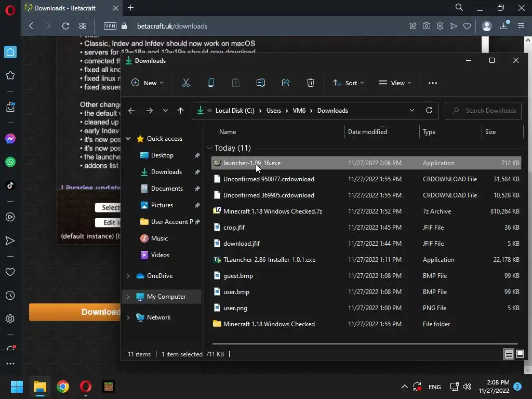Open Chrome from the taskbar
The width and height of the screenshot is (532, 399).
pos(63,387)
